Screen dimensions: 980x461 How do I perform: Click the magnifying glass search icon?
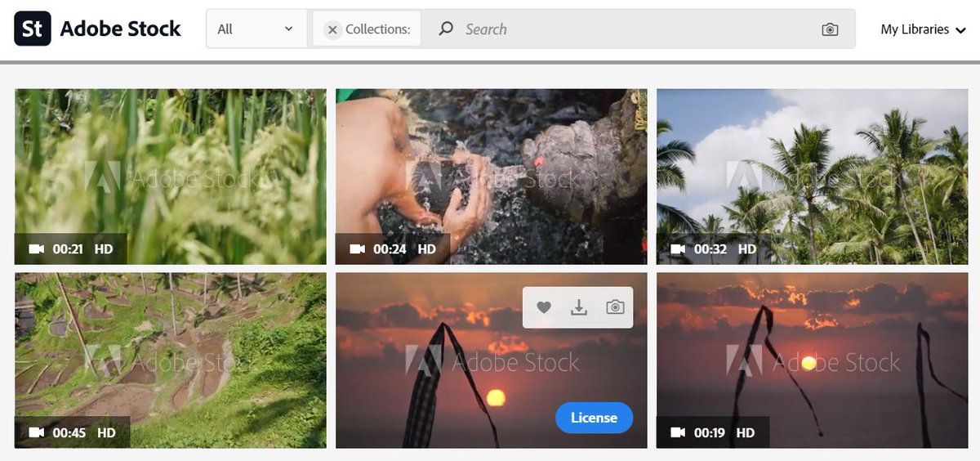[x=446, y=29]
